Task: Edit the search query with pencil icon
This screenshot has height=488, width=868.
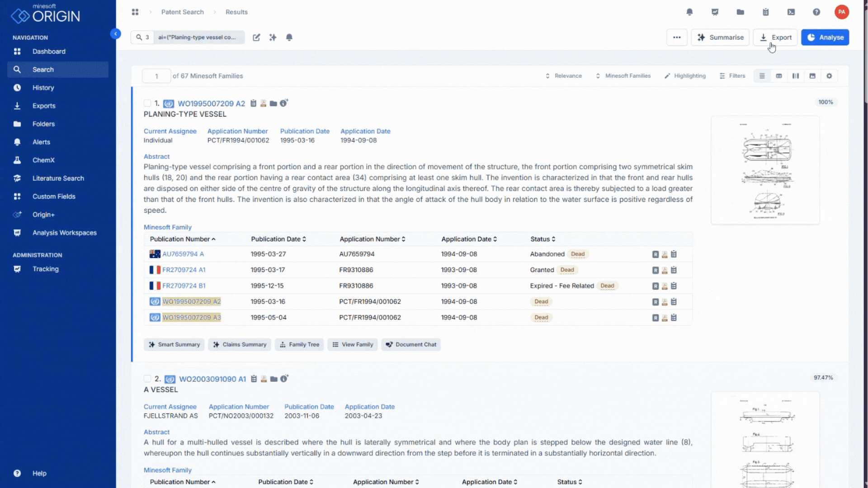Action: [256, 38]
